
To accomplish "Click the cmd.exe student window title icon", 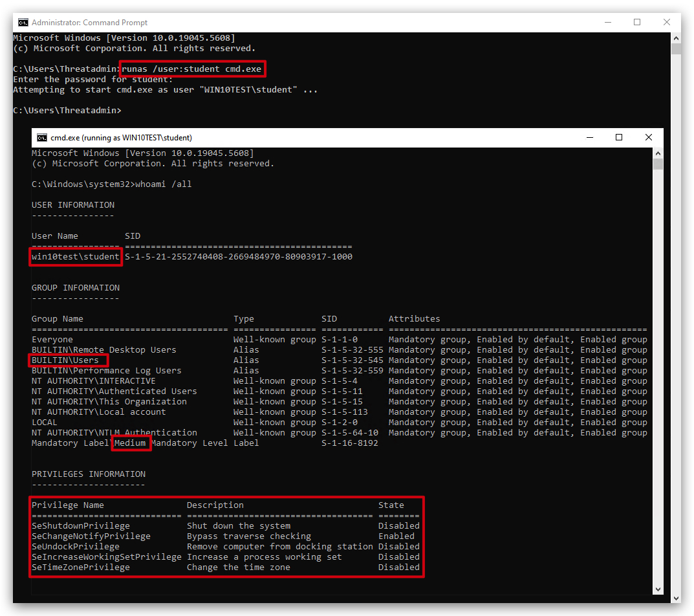I will [42, 138].
